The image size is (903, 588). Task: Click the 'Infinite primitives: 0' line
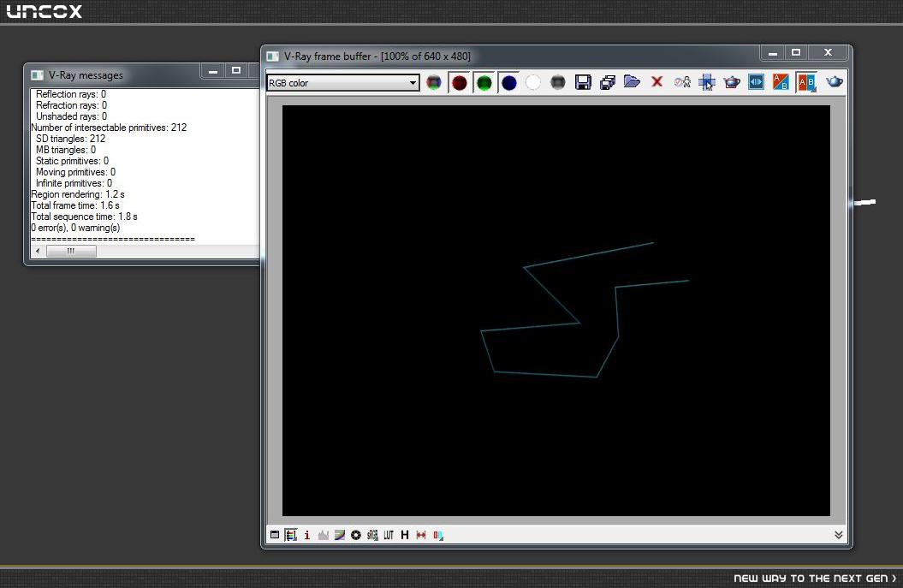click(x=74, y=183)
